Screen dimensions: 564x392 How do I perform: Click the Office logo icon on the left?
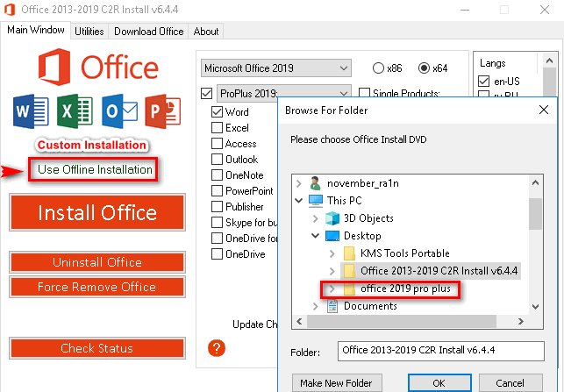pos(54,67)
